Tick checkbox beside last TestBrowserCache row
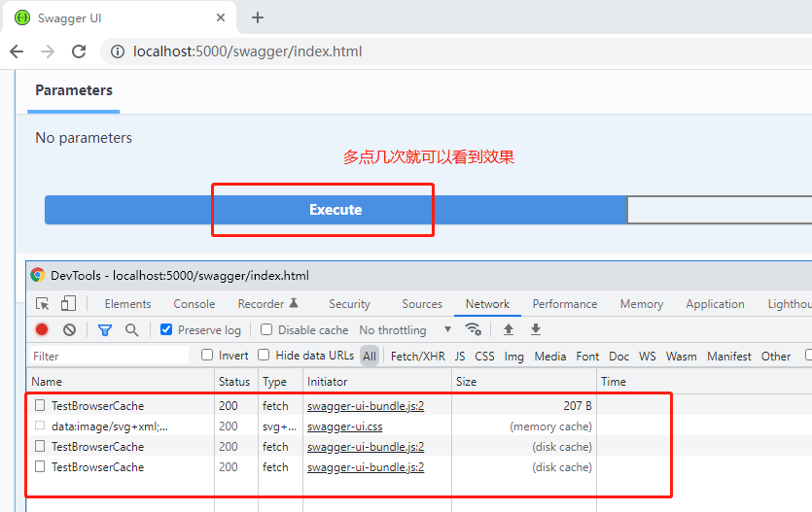Image resolution: width=812 pixels, height=512 pixels. (x=40, y=466)
